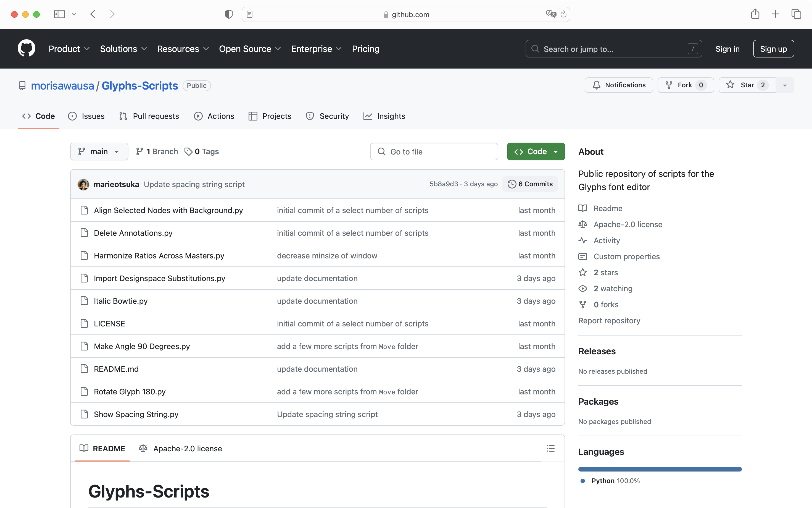812x508 pixels.
Task: Open the README outline list icon
Action: tap(550, 449)
